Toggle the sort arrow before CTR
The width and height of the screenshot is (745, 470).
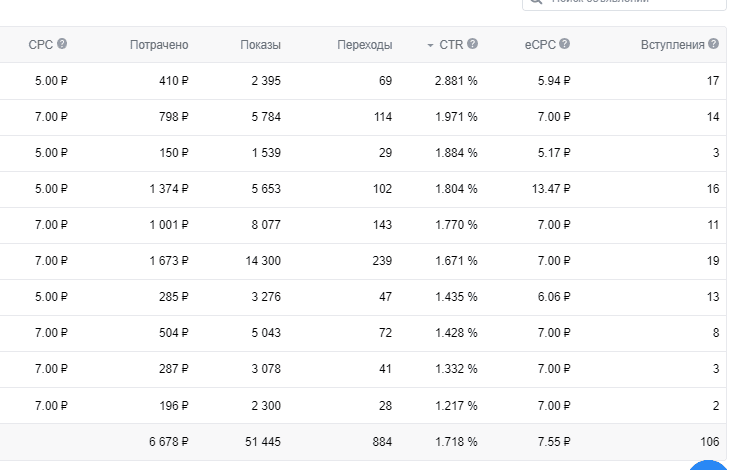[430, 45]
